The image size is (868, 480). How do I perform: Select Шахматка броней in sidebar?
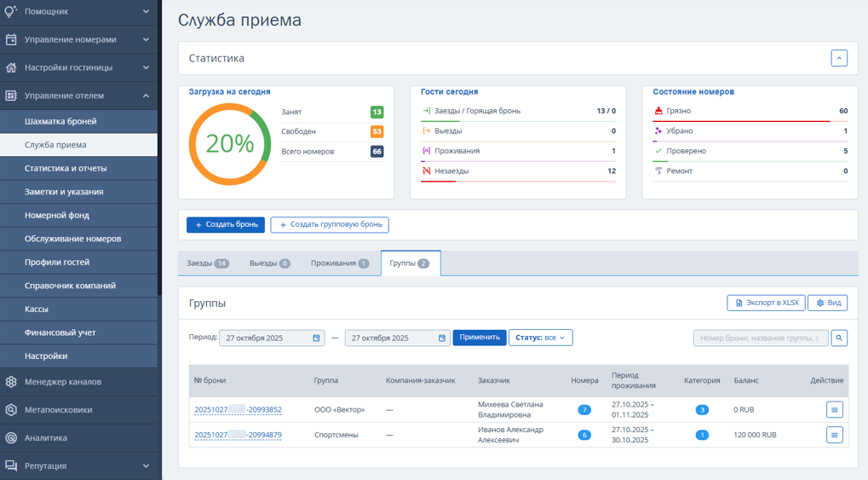(60, 121)
